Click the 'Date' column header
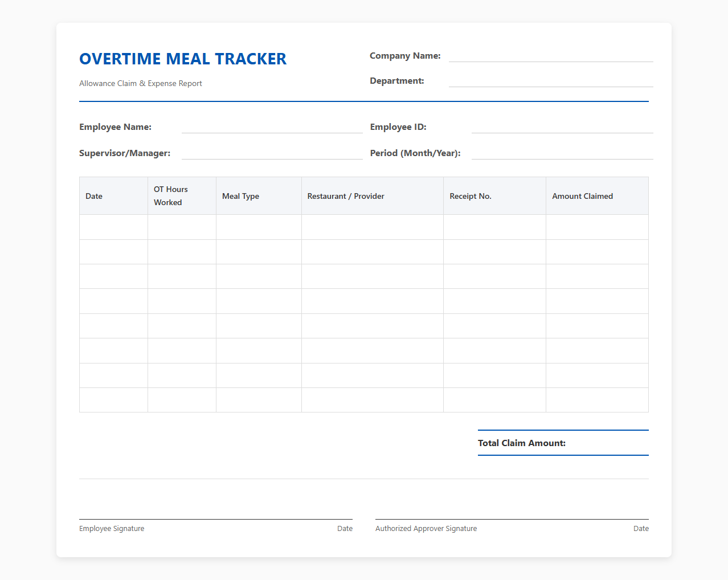This screenshot has width=728, height=580. [113, 196]
